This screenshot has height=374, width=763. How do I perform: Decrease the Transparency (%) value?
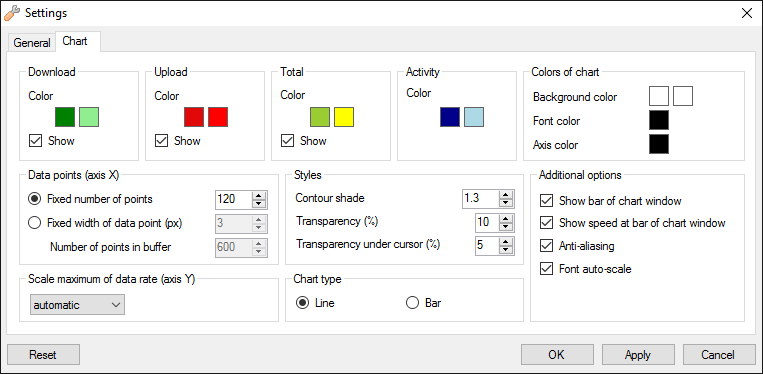click(506, 227)
